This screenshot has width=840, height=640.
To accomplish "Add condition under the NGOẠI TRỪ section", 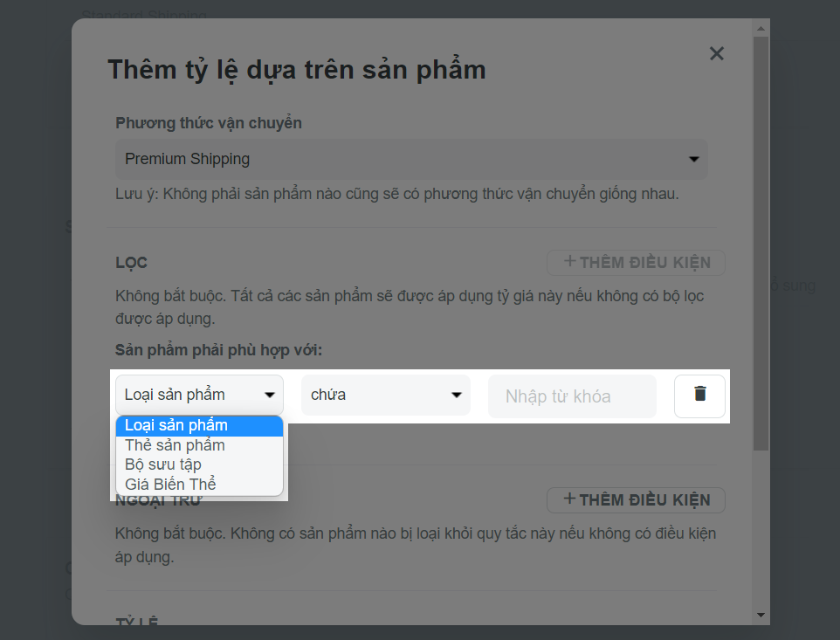I will pyautogui.click(x=636, y=499).
